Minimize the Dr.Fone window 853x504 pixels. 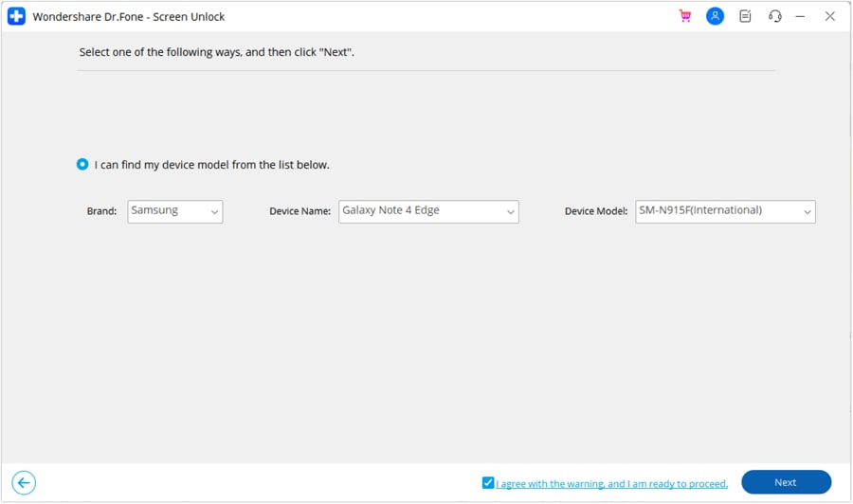[801, 16]
